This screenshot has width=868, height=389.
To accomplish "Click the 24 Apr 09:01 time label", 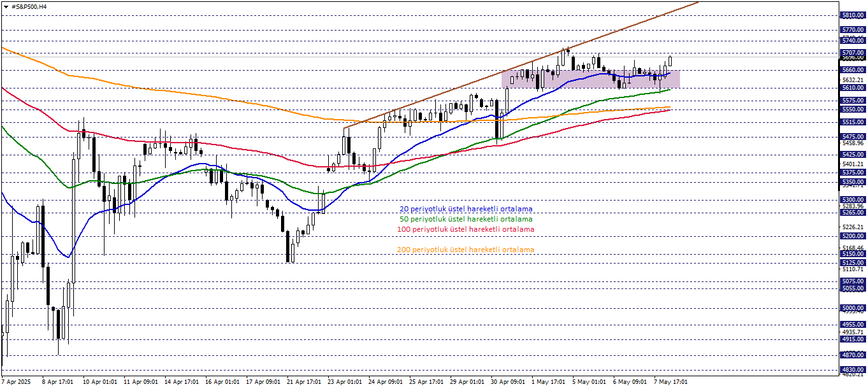I will click(386, 382).
